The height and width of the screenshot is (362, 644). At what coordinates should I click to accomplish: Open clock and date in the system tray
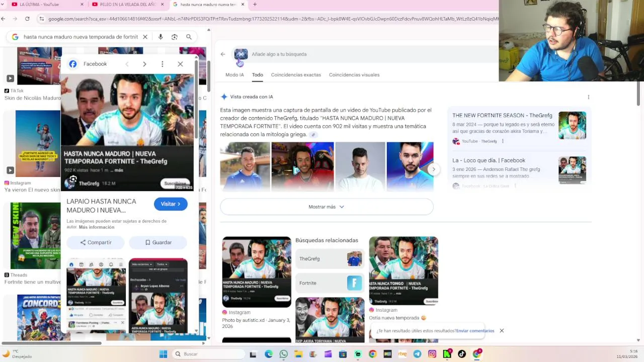point(627,354)
